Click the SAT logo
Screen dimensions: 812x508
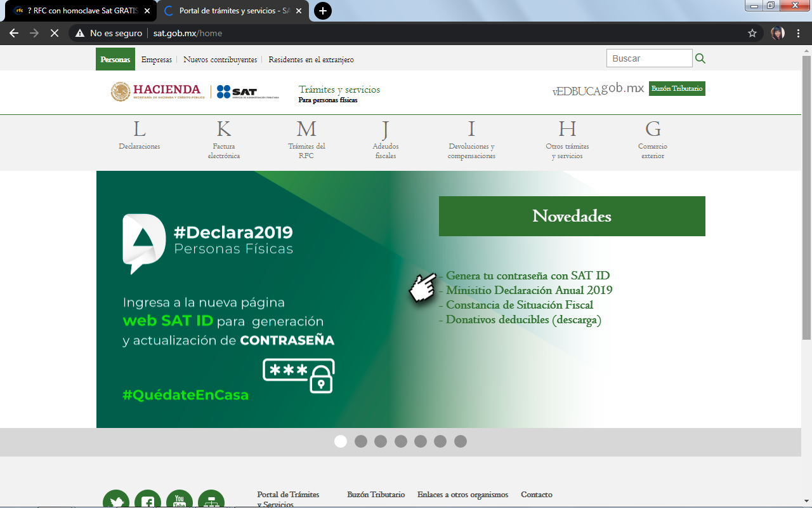pos(247,92)
